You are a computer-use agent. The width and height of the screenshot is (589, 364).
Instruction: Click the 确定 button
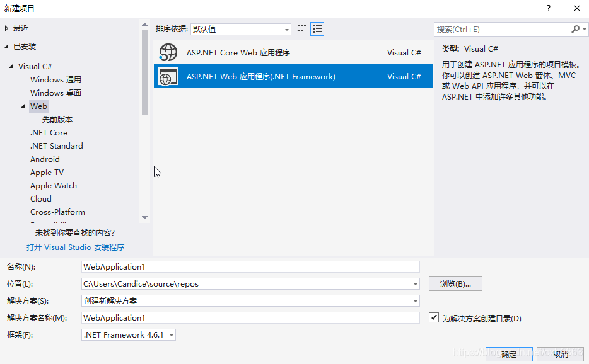(509, 354)
